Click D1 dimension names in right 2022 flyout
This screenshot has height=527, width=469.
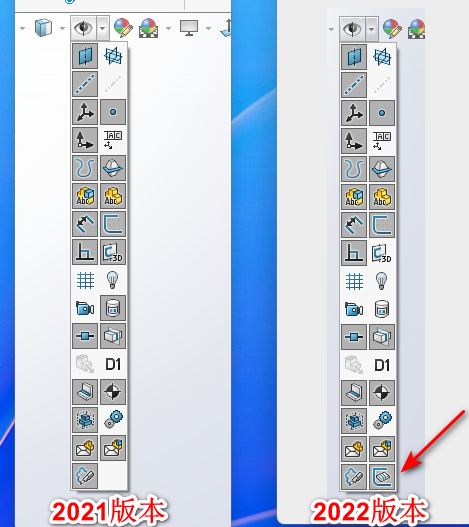tap(382, 365)
